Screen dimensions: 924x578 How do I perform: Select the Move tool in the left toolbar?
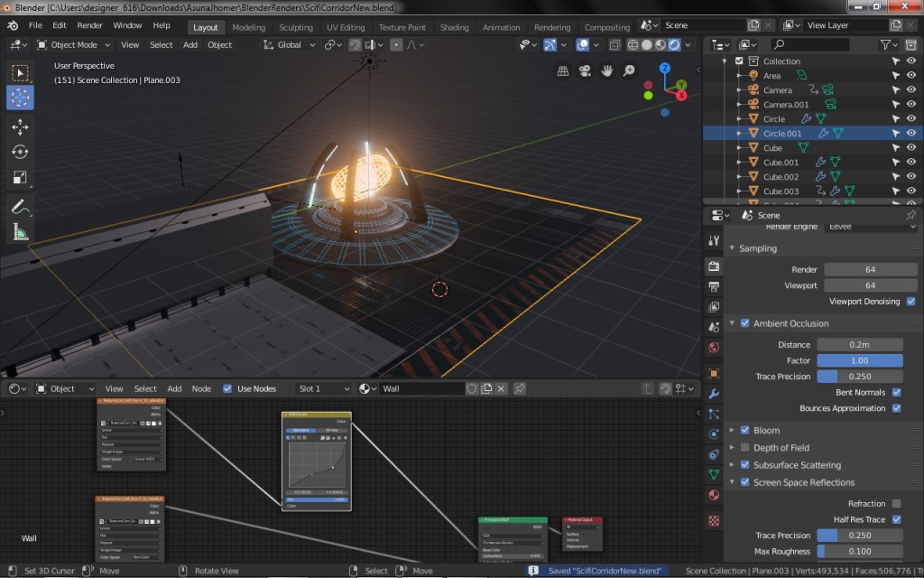coord(19,126)
